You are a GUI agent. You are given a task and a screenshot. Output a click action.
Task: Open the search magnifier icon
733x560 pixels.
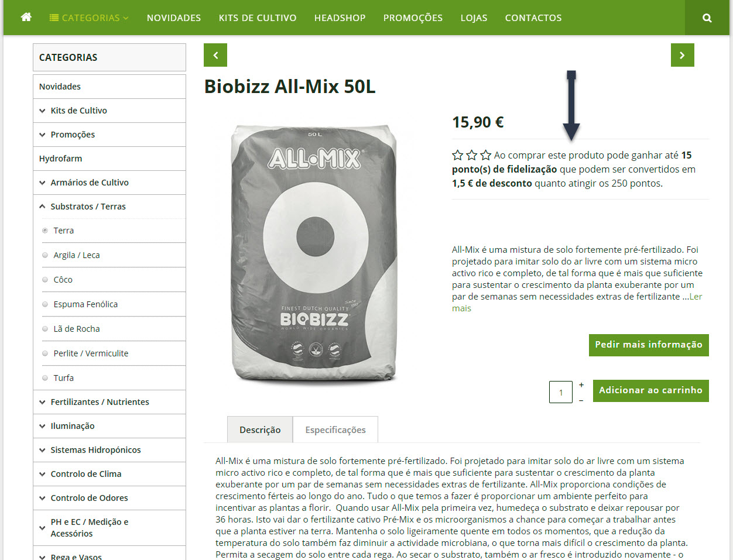click(707, 18)
